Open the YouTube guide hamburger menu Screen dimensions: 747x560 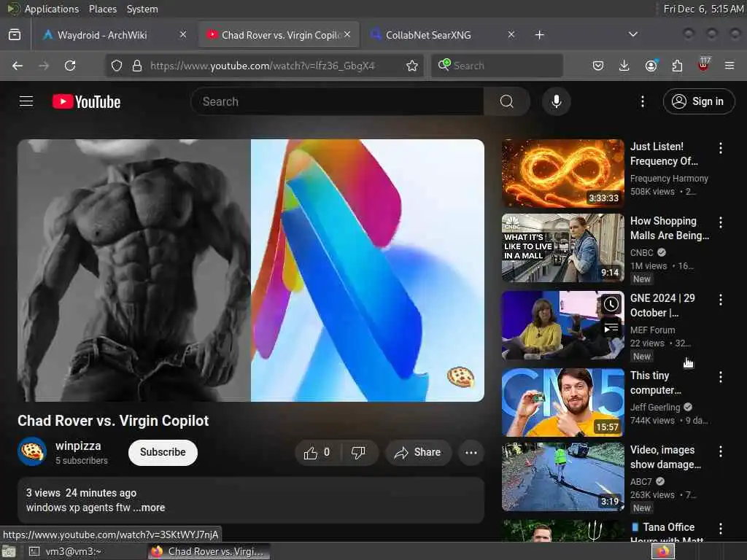(x=26, y=101)
